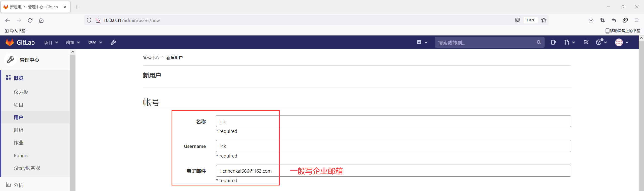Open a new browser tab

click(x=77, y=7)
